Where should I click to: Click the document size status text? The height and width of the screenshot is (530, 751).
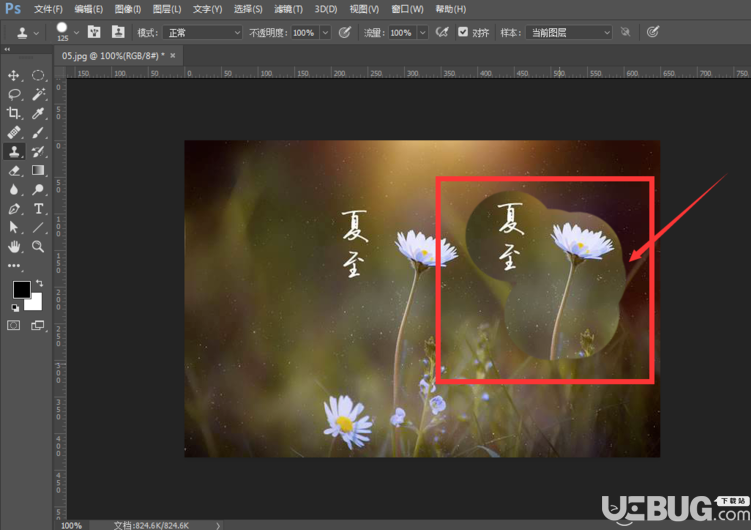point(151,526)
